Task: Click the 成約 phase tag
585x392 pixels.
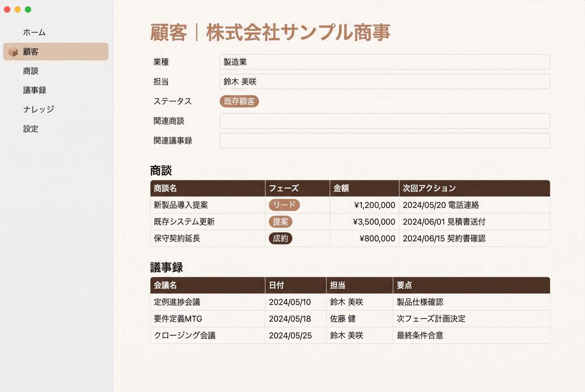Action: (x=280, y=238)
